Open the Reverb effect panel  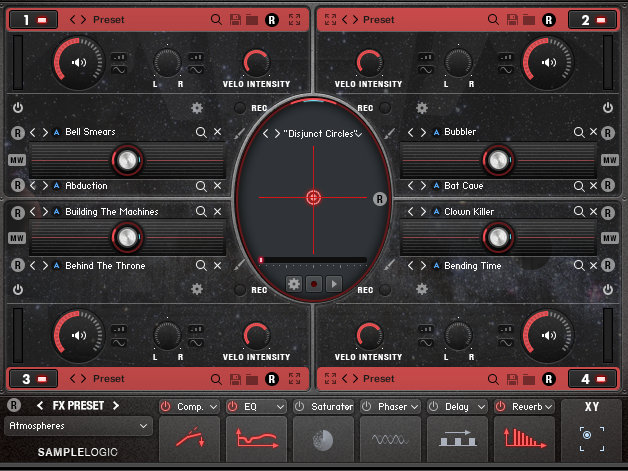tap(524, 439)
